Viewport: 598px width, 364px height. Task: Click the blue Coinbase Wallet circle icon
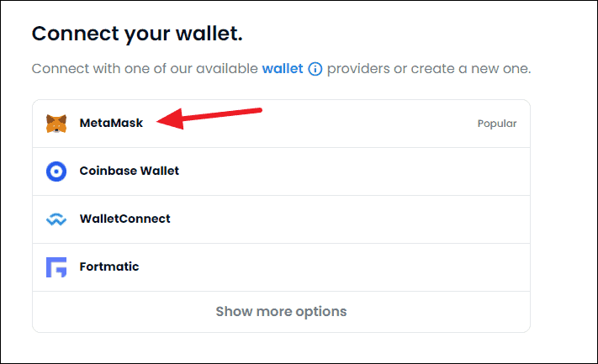56,171
